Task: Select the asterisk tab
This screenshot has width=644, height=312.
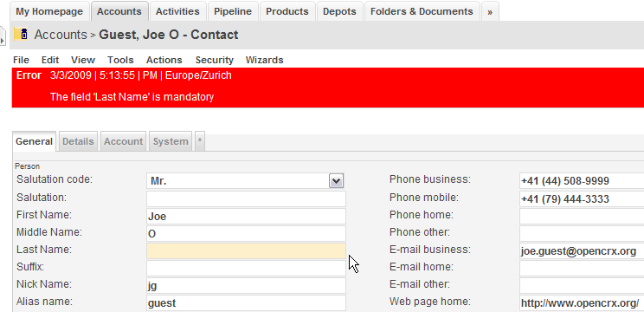Action: pyautogui.click(x=200, y=141)
